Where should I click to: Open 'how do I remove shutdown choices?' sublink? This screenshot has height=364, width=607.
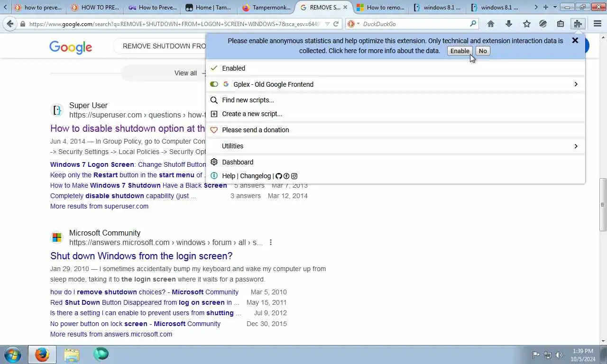coord(144,292)
